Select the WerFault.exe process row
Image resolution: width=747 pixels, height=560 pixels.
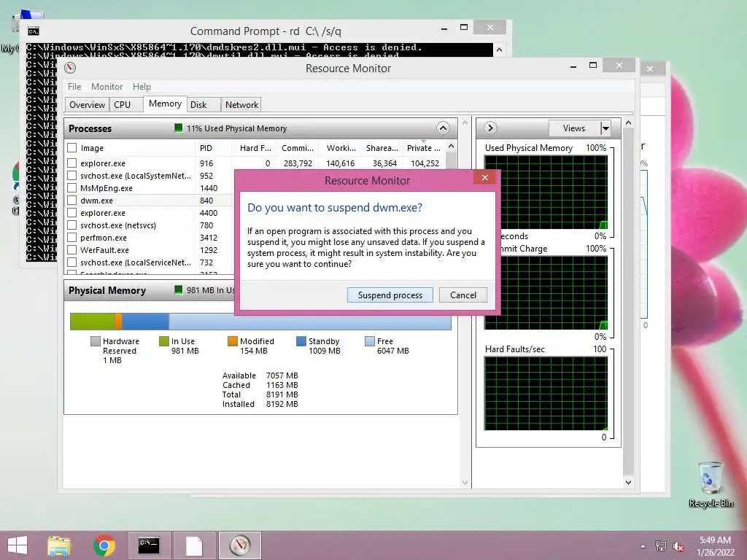[149, 250]
